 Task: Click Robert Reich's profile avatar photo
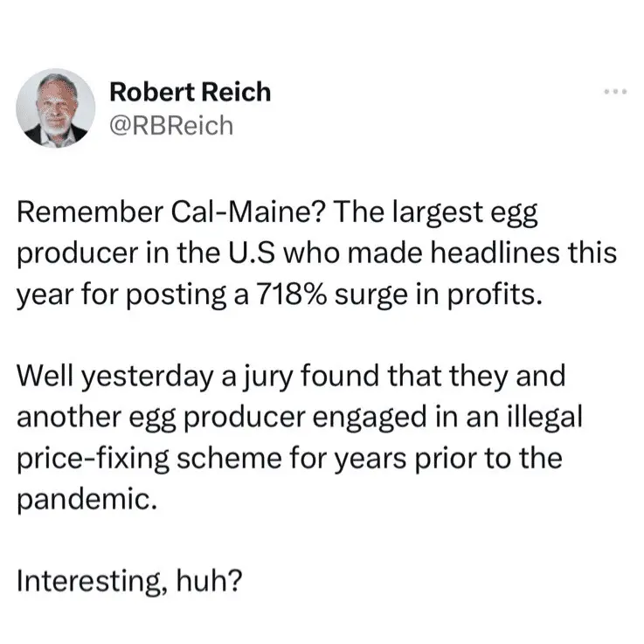pyautogui.click(x=56, y=107)
